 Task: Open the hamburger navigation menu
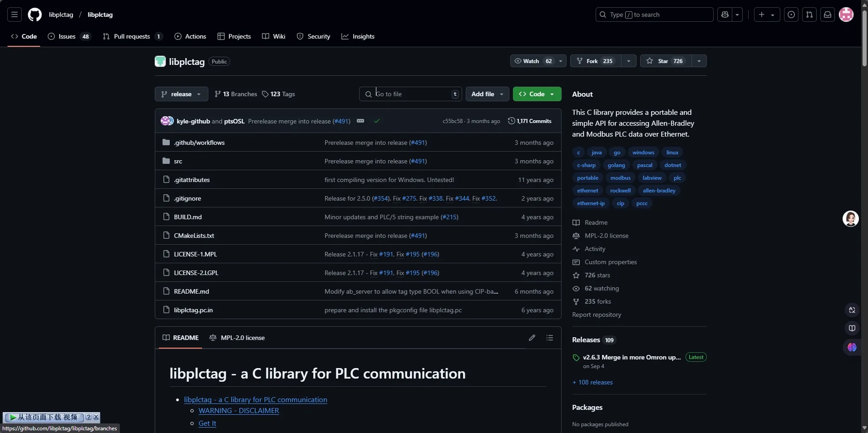coord(15,15)
